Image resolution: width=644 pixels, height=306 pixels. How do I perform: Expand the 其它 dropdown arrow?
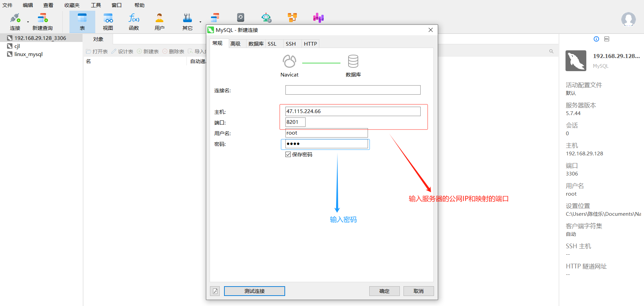coord(200,22)
